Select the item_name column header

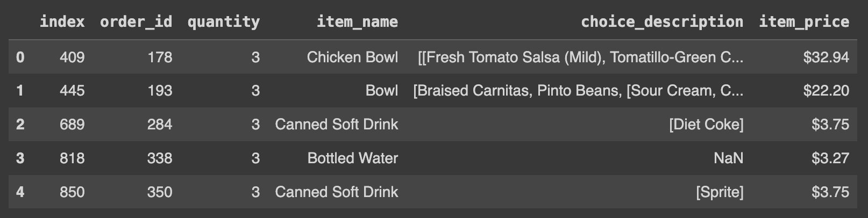tap(357, 21)
